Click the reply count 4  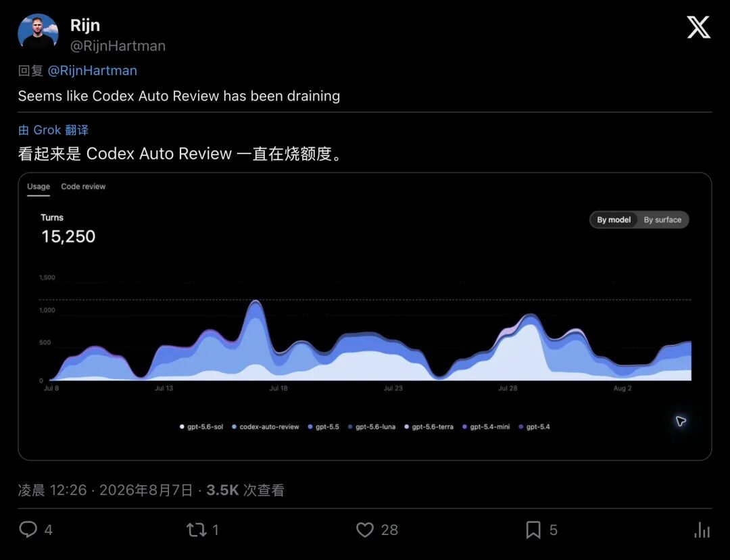[x=49, y=530]
